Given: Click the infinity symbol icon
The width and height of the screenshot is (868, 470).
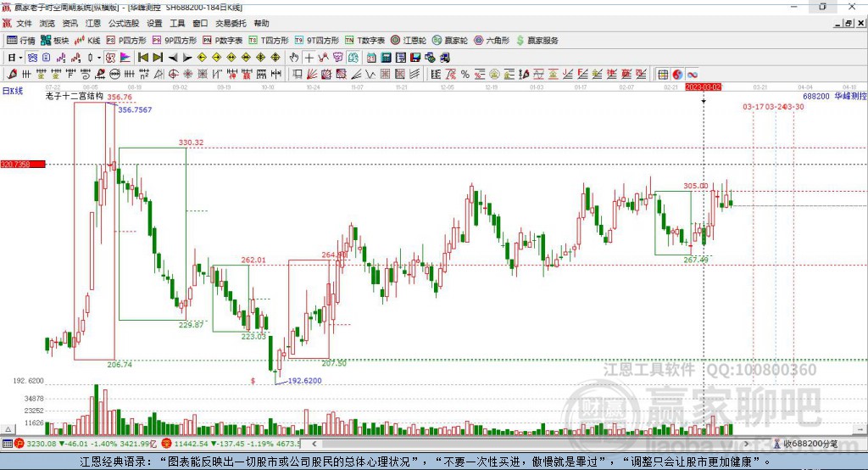Looking at the screenshot, I should 693,75.
